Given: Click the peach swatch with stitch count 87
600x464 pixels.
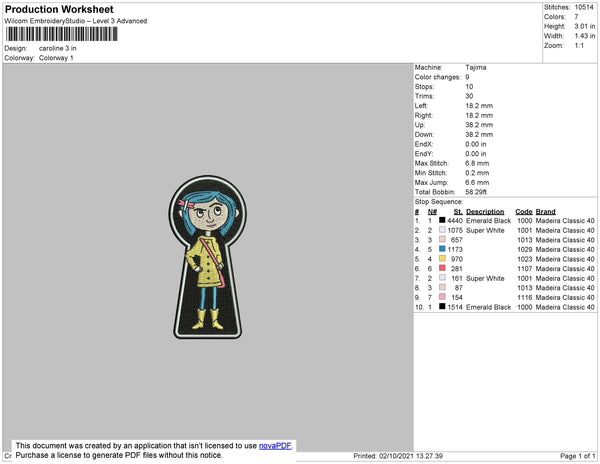Looking at the screenshot, I should 442,287.
